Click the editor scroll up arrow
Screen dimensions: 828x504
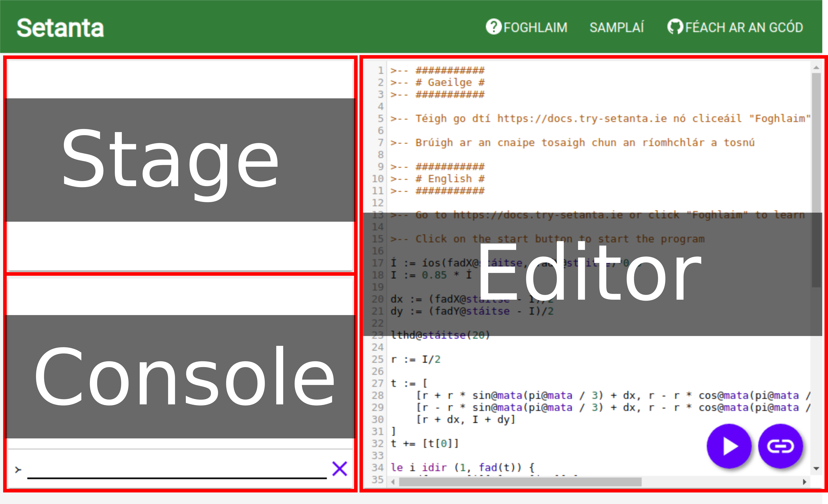tap(816, 68)
